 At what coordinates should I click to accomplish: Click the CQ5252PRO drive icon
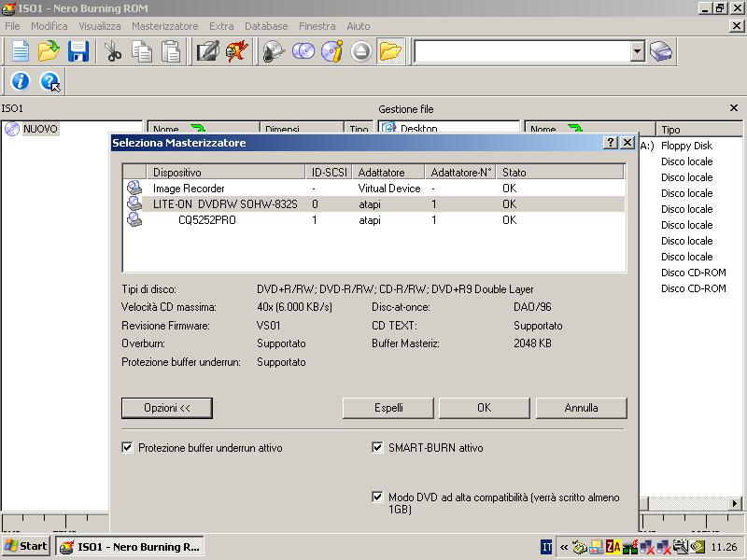134,219
